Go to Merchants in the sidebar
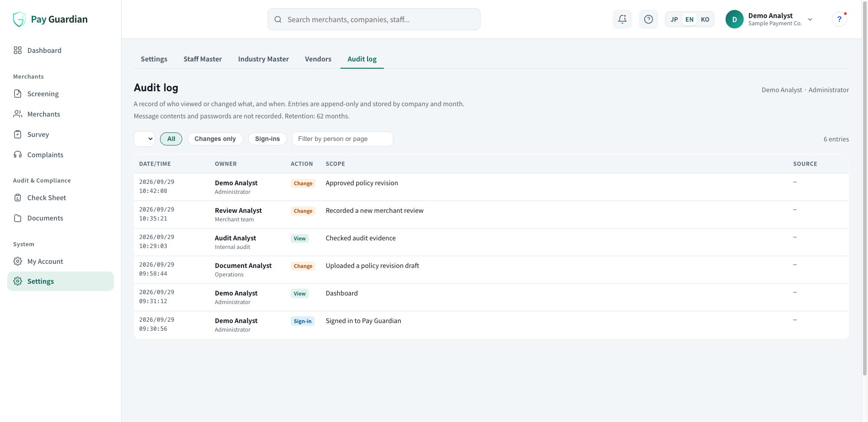 (x=61, y=114)
